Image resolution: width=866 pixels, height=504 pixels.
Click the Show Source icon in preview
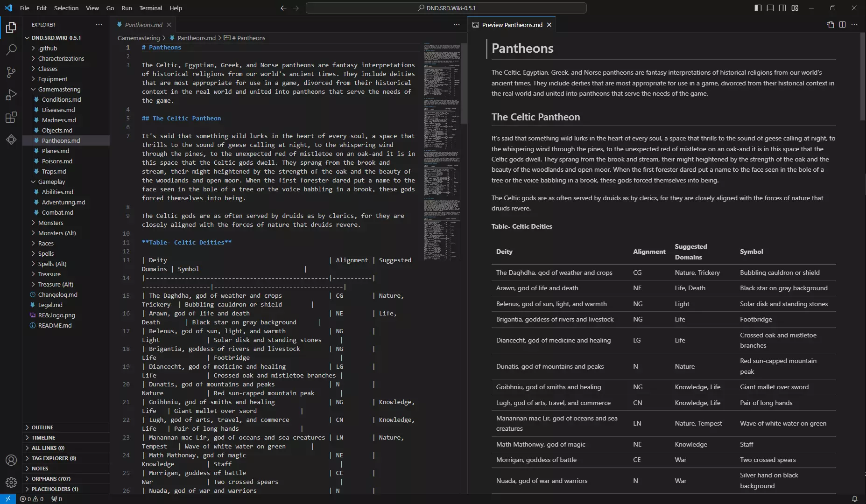[830, 25]
